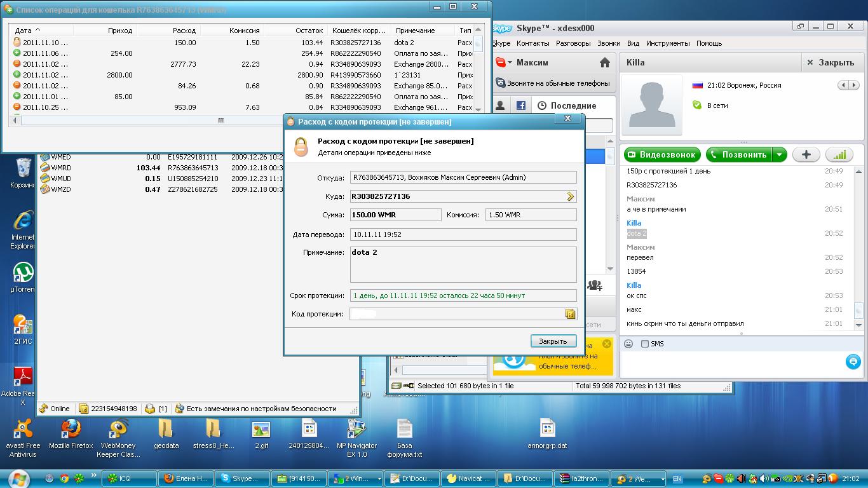Open the armorgrp.dat file on the desktop
This screenshot has height=488, width=868.
(x=547, y=435)
